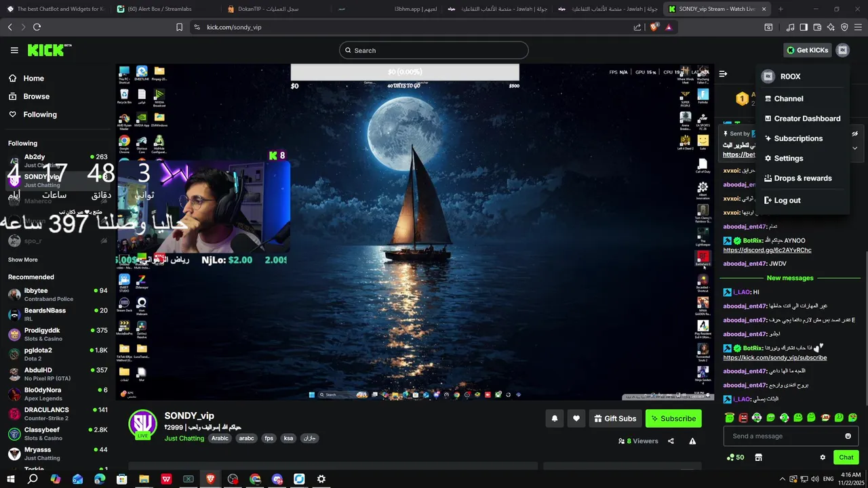
Task: Jump to New messages divider
Action: pos(790,278)
